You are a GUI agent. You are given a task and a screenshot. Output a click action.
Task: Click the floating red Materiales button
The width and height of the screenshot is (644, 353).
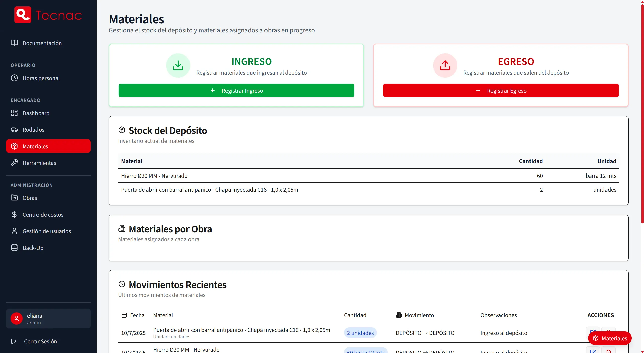(x=610, y=338)
